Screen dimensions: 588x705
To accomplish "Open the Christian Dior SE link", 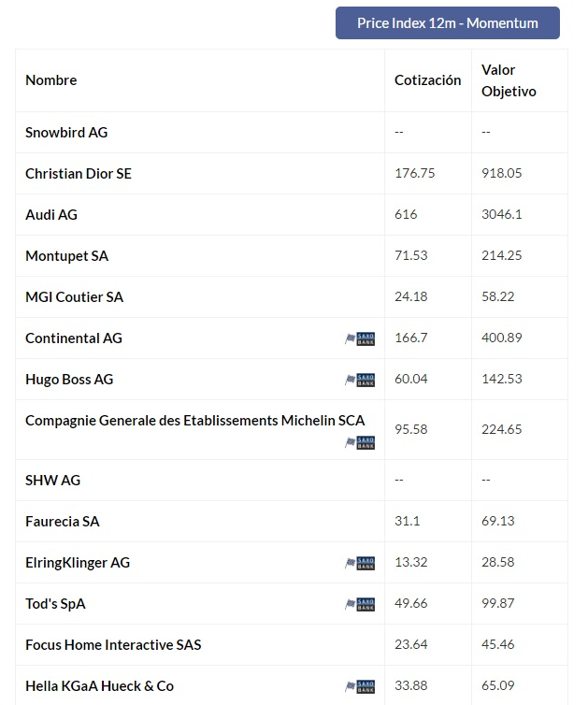I will click(x=79, y=174).
